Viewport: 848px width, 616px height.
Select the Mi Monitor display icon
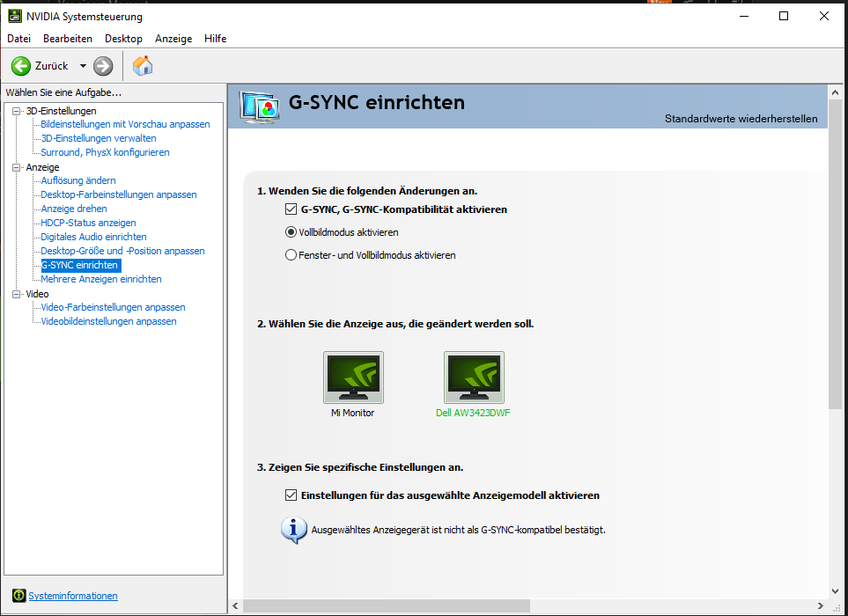[x=353, y=378]
